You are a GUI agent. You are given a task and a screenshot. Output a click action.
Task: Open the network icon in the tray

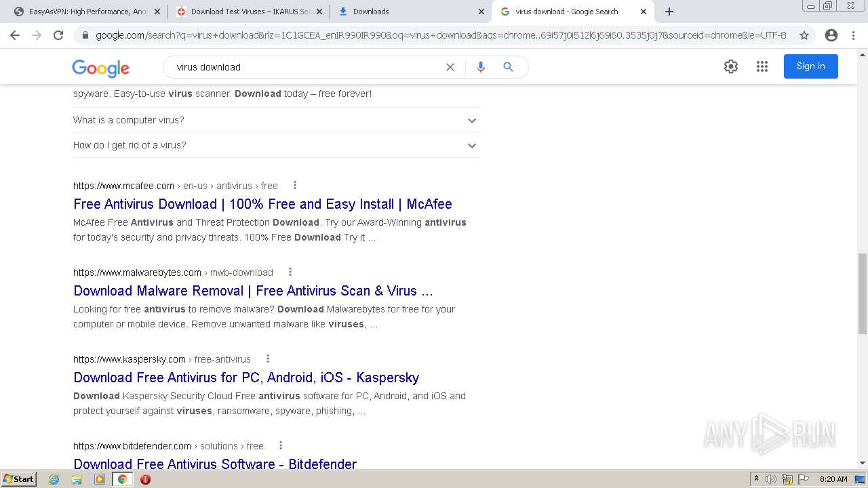coord(787,479)
